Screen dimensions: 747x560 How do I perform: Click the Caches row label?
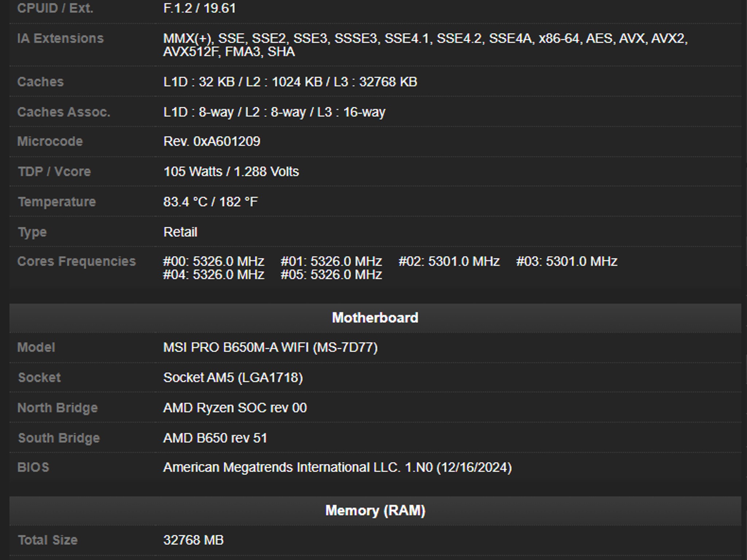40,82
